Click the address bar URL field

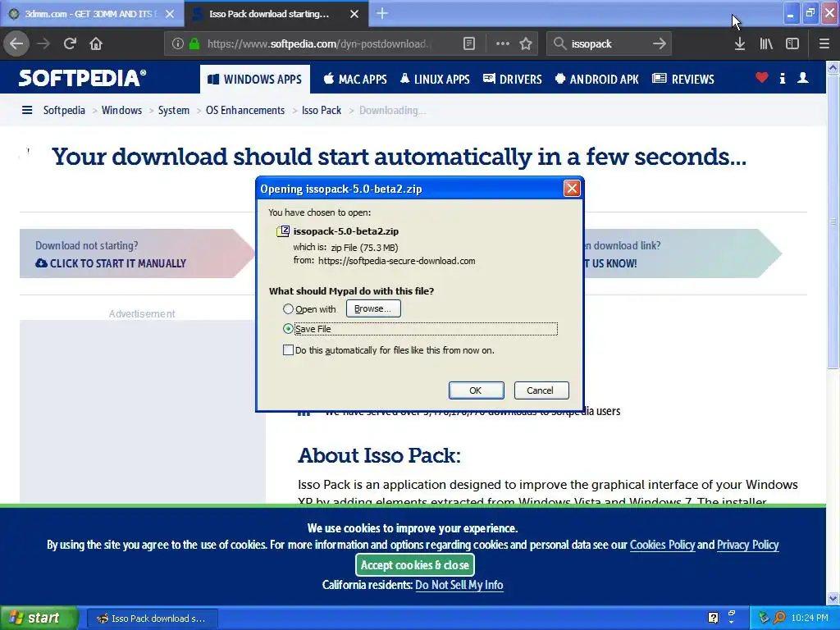[x=317, y=44]
